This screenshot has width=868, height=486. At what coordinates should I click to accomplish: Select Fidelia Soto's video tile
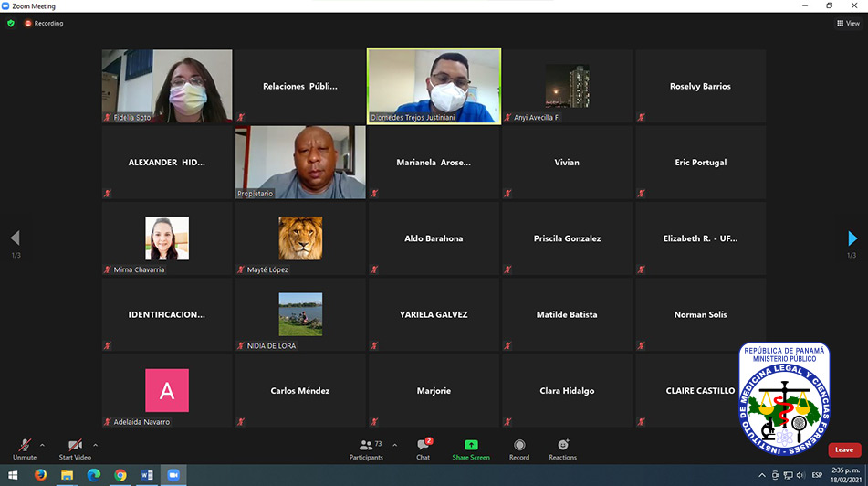167,86
